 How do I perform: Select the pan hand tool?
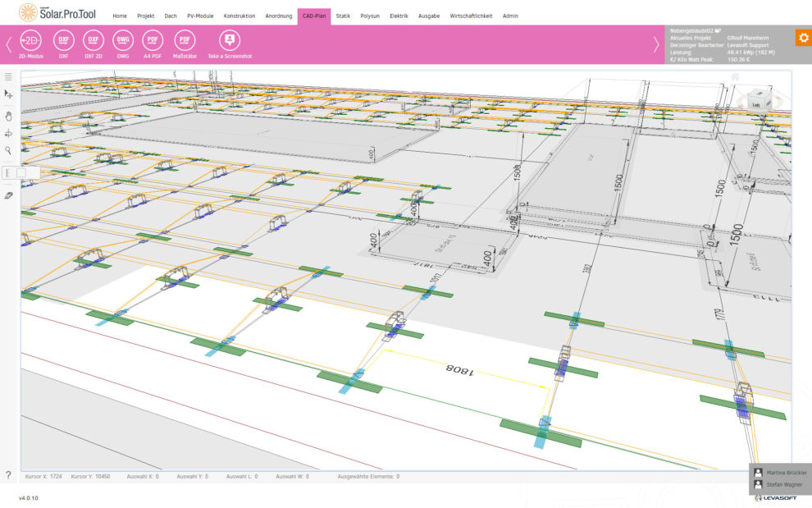point(9,115)
